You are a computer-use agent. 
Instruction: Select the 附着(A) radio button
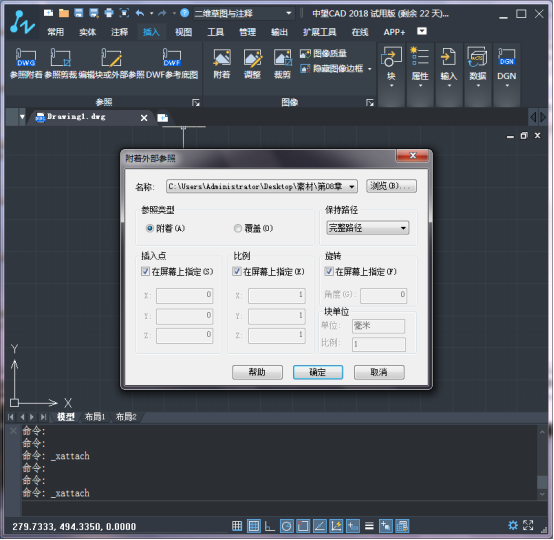[149, 228]
